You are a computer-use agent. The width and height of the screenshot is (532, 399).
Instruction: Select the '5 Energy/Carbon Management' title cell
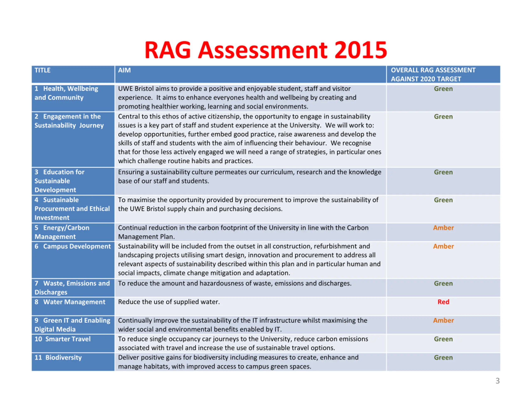(x=73, y=232)
